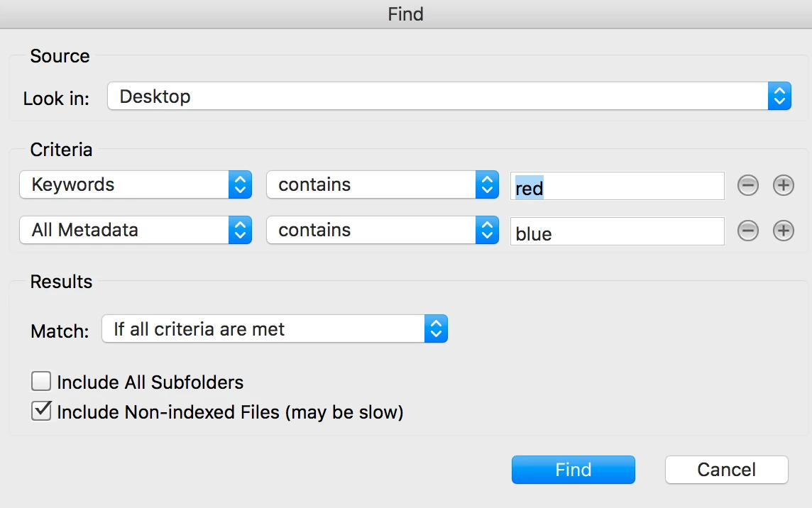Viewport: 812px width, 508px height.
Task: Click the 'Match:' label in Results
Action: coord(60,331)
